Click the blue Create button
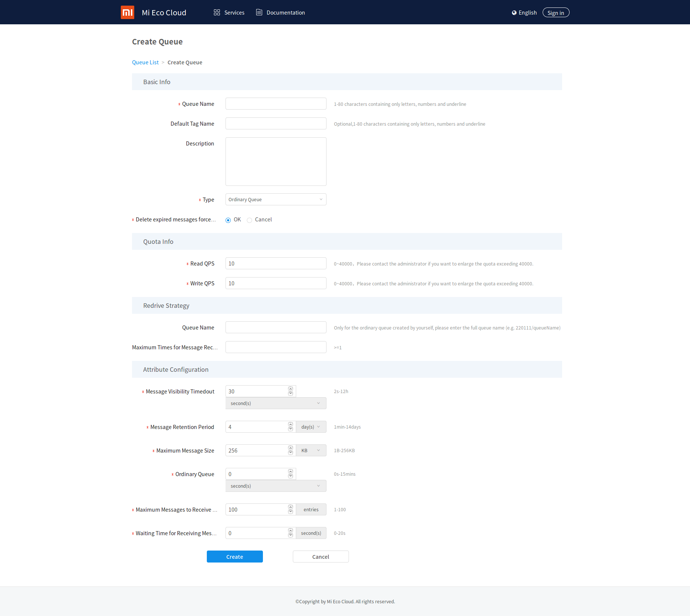Image resolution: width=690 pixels, height=616 pixels. tap(235, 557)
